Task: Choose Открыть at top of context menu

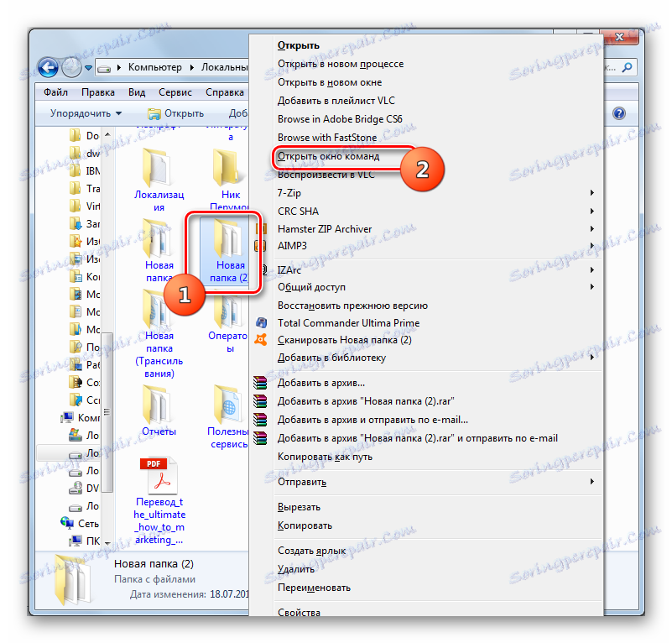Action: pos(299,45)
